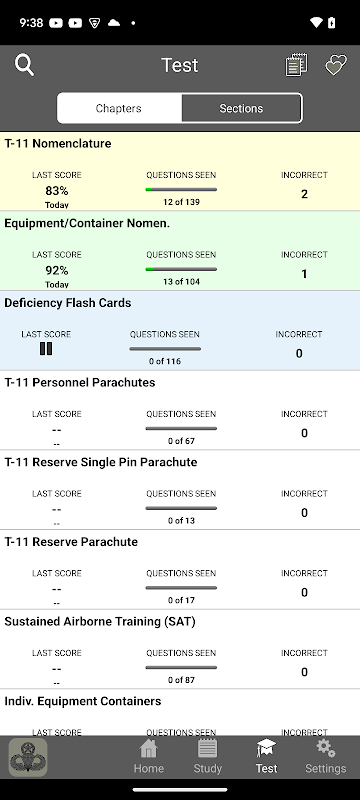This screenshot has width=360, height=800.
Task: Open favorites hearts icon
Action: click(x=336, y=65)
